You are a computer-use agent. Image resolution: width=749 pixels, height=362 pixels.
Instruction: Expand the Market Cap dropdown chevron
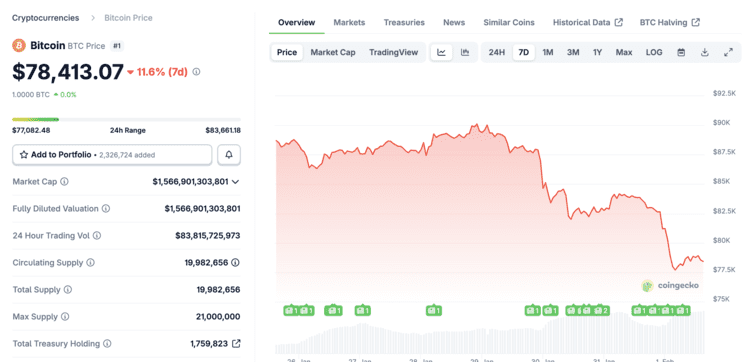pyautogui.click(x=235, y=182)
